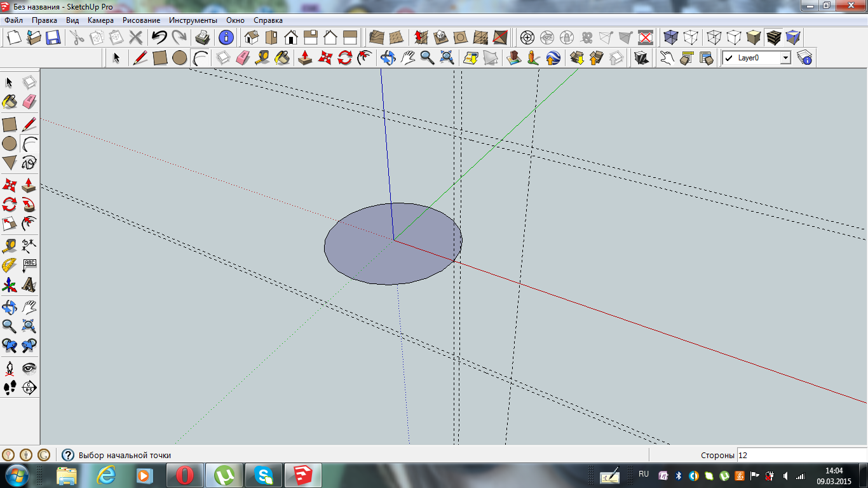Open the Layer Manager icon beside Layer0
The image size is (868, 488).
[805, 58]
